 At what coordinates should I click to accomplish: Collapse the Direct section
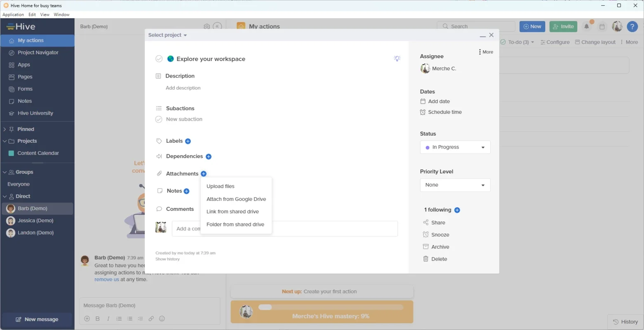5,196
